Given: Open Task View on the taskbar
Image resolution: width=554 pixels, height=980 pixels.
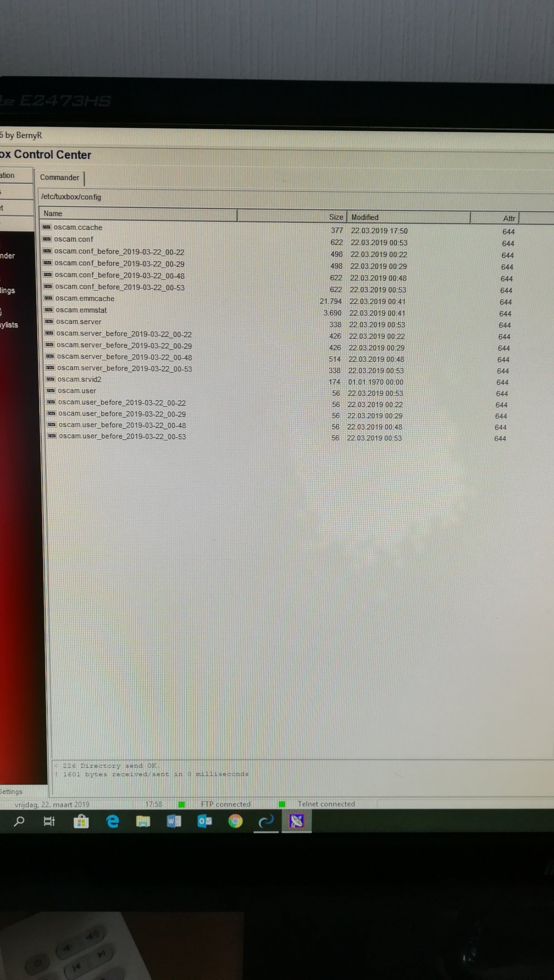Looking at the screenshot, I should [x=49, y=821].
